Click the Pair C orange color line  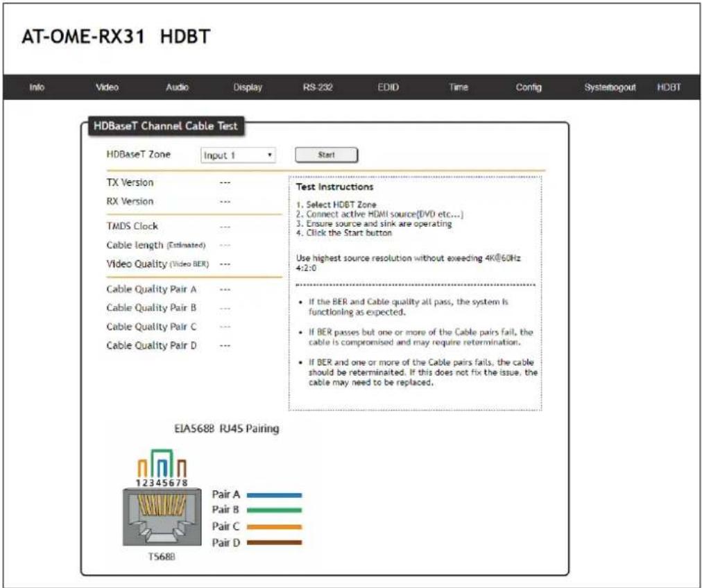(x=275, y=527)
